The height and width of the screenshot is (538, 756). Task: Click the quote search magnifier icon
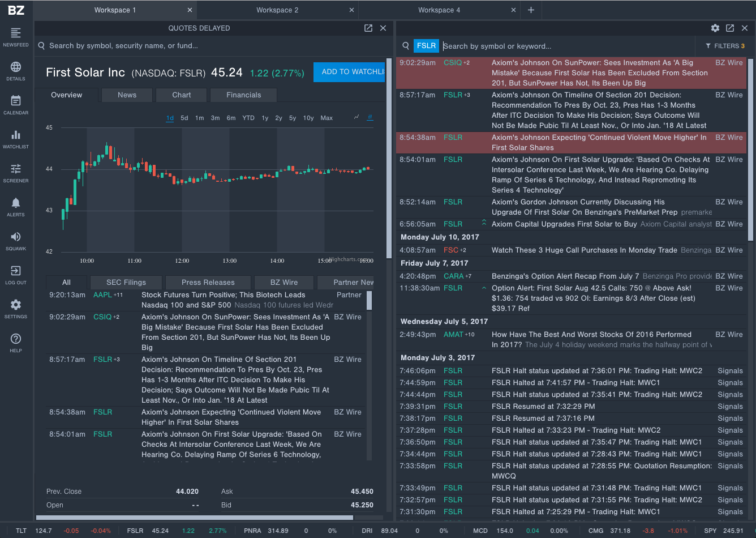point(42,46)
